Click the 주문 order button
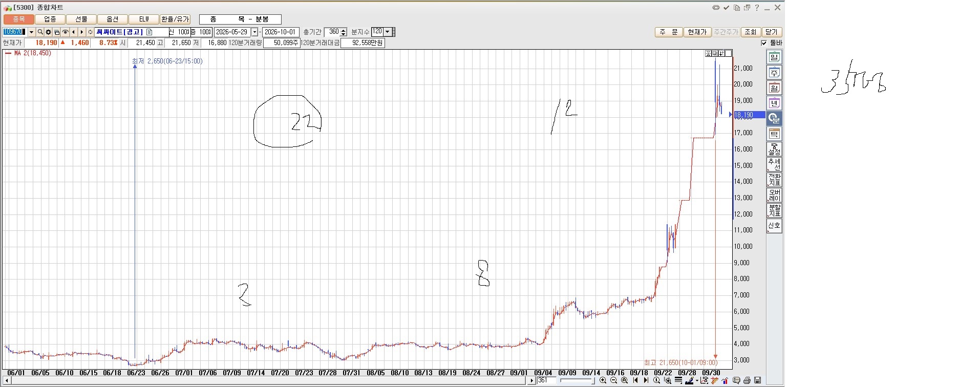980x387 pixels. click(x=669, y=32)
